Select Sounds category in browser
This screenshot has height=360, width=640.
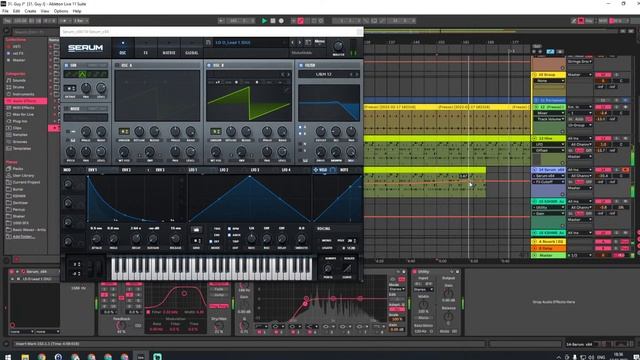[19, 80]
